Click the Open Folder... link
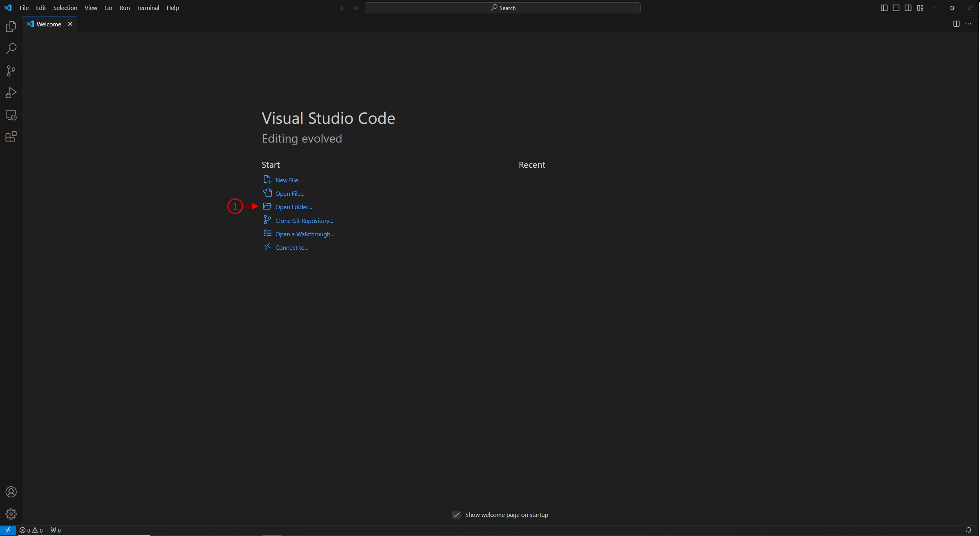Screen dimensions: 980x536 [x=293, y=207]
